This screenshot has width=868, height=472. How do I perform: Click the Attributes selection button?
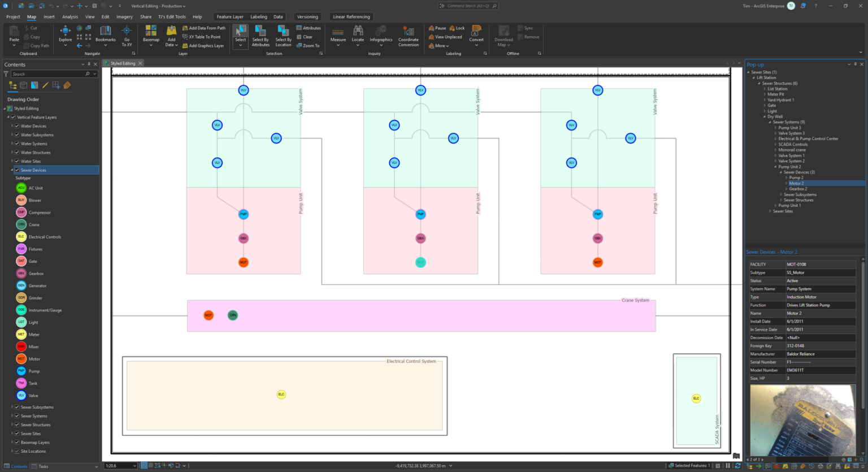click(309, 28)
